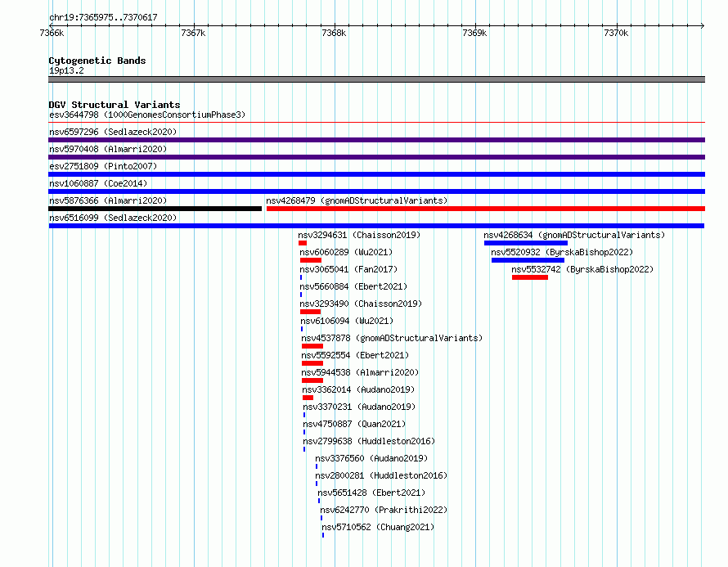Image resolution: width=728 pixels, height=567 pixels.
Task: Select nsv6106094 Wu2021 label
Action: (x=347, y=321)
